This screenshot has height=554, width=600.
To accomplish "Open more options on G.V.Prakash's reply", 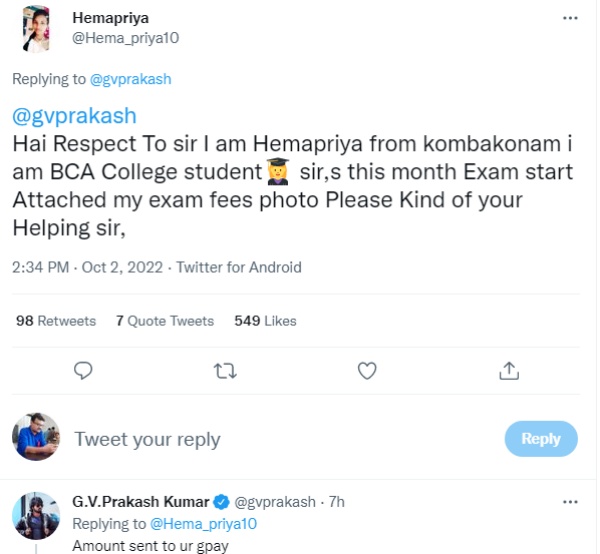I will coord(570,500).
